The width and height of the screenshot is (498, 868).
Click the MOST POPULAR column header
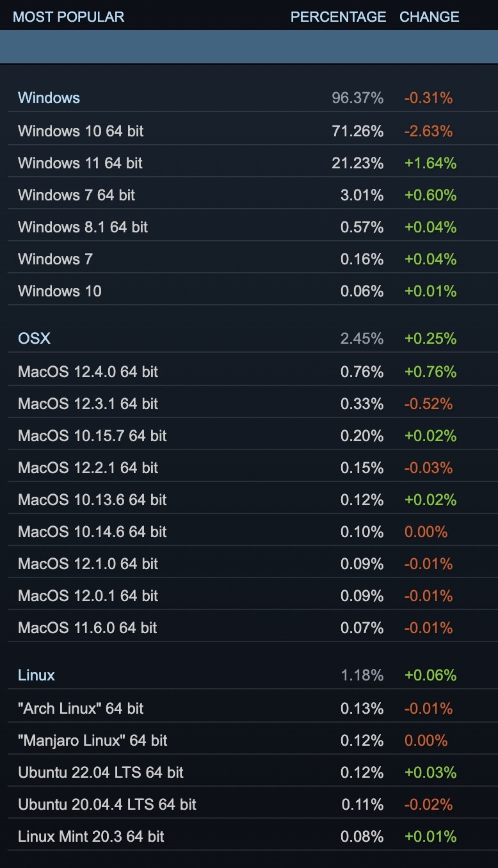[x=68, y=17]
